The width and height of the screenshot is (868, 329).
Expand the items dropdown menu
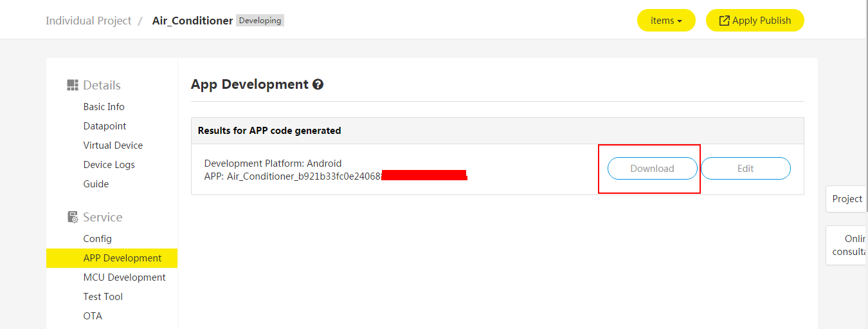coord(666,21)
